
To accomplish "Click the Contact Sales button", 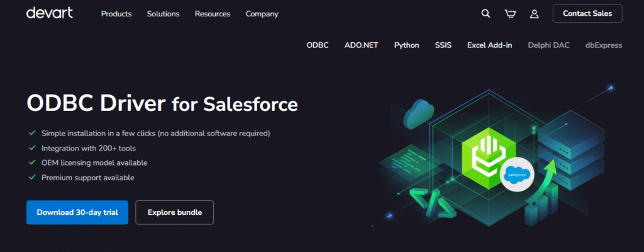I will pyautogui.click(x=587, y=14).
